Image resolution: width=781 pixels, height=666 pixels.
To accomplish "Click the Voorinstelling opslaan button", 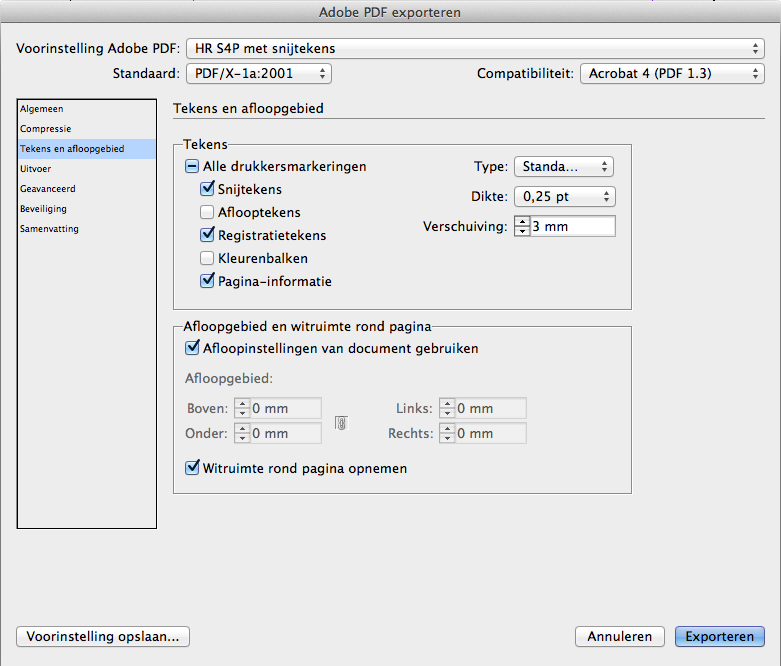I will click(x=103, y=636).
